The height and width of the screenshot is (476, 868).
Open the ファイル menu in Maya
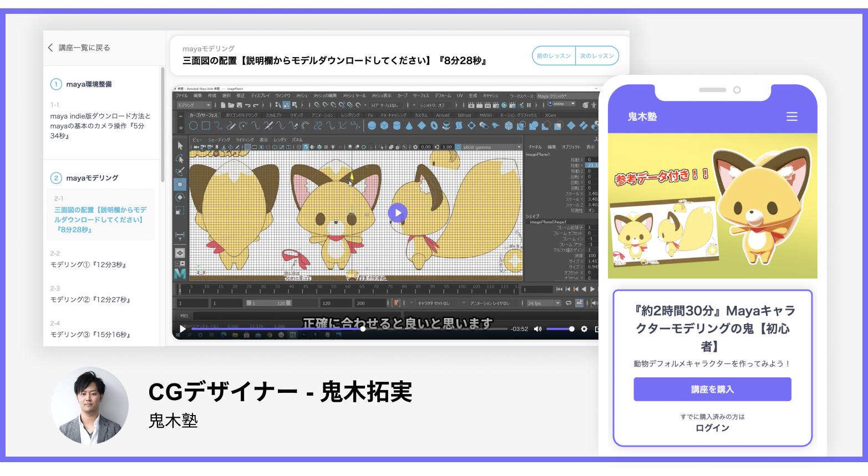pos(182,96)
